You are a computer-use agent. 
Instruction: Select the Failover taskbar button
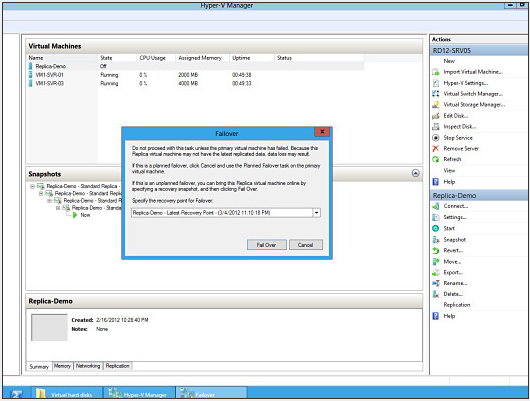tap(211, 393)
